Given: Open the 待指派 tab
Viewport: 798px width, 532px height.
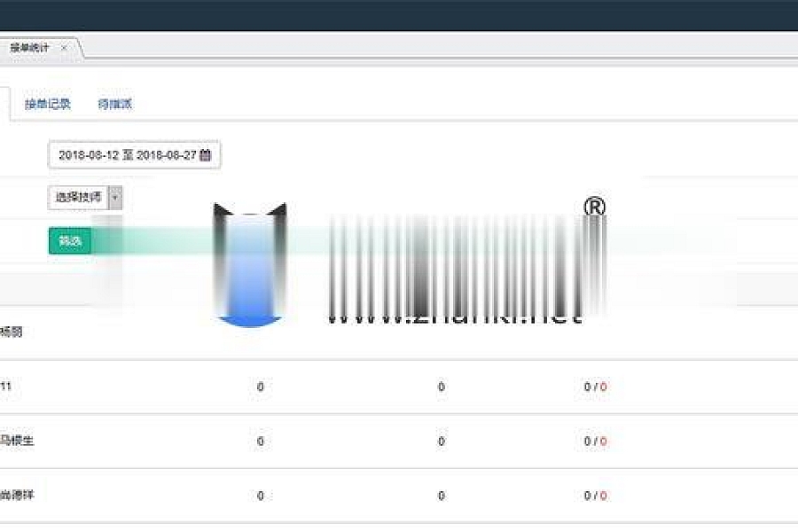Looking at the screenshot, I should [x=115, y=104].
